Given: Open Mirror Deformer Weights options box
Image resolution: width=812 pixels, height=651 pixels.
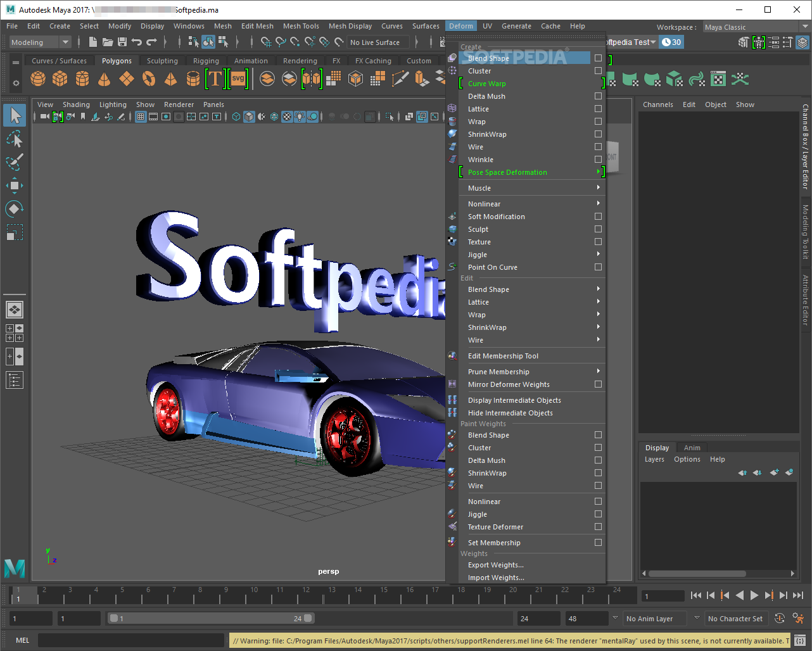Looking at the screenshot, I should click(598, 384).
